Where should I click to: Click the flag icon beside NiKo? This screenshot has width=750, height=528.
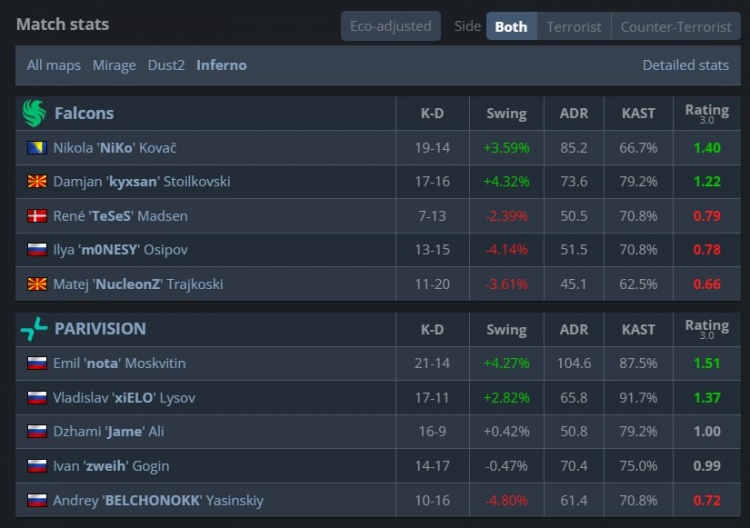[37, 148]
